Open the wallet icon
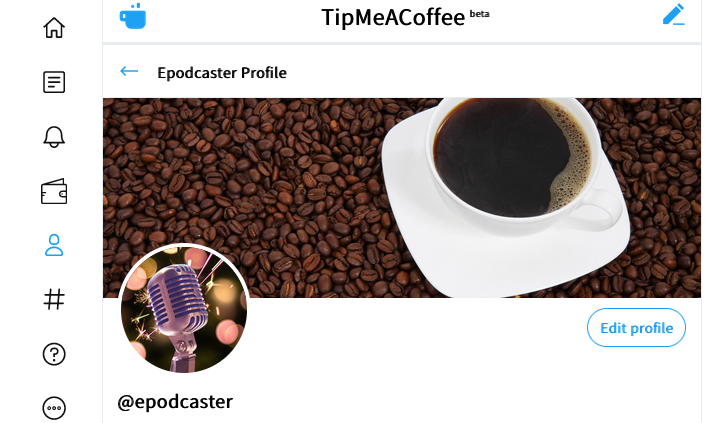715x423 pixels. [54, 191]
